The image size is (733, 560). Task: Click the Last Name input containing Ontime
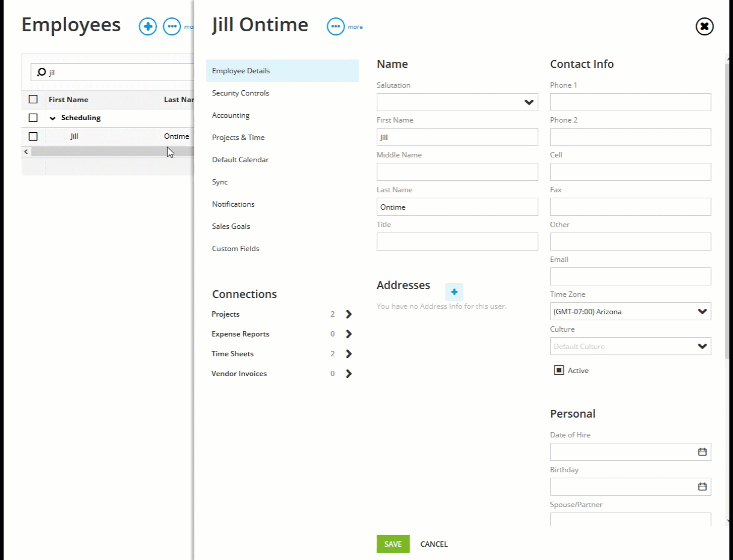457,207
